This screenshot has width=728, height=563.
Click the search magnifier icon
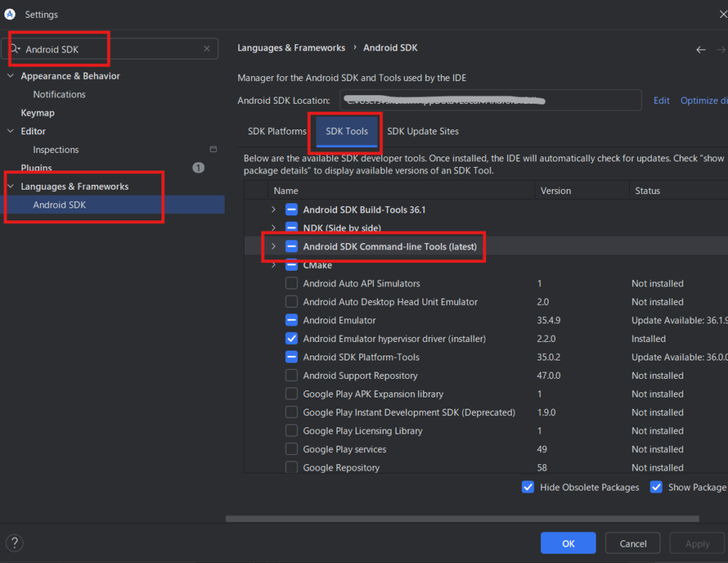click(14, 49)
